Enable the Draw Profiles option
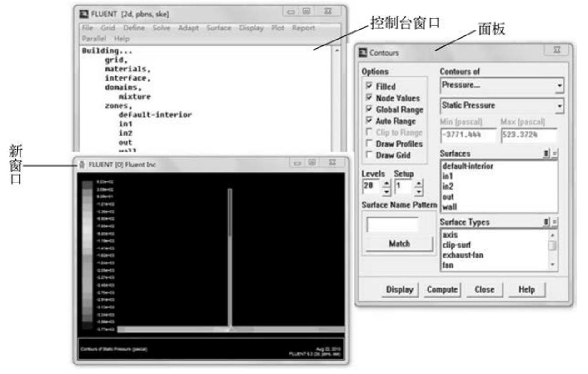Screen dimensions: 588x374 pos(369,144)
